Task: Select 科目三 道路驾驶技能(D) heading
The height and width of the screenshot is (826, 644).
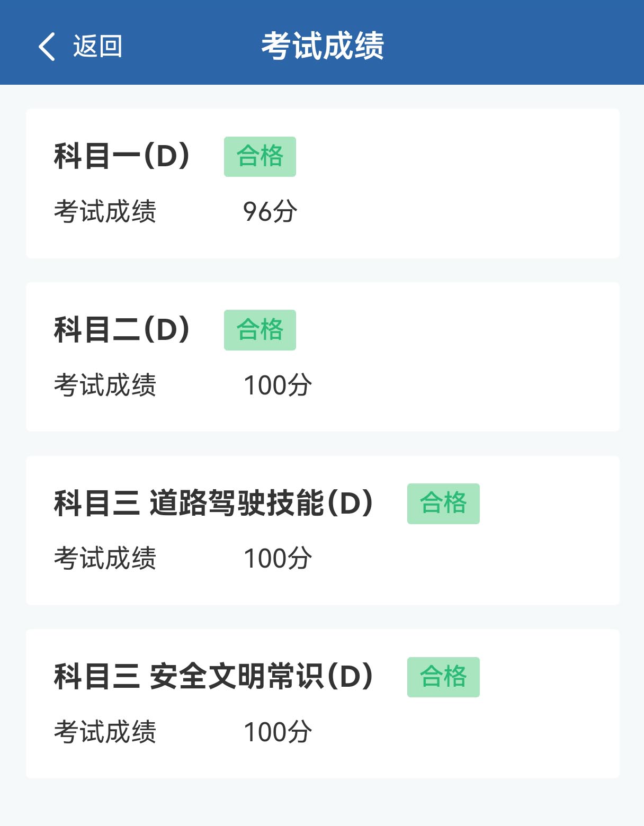Action: click(x=213, y=503)
